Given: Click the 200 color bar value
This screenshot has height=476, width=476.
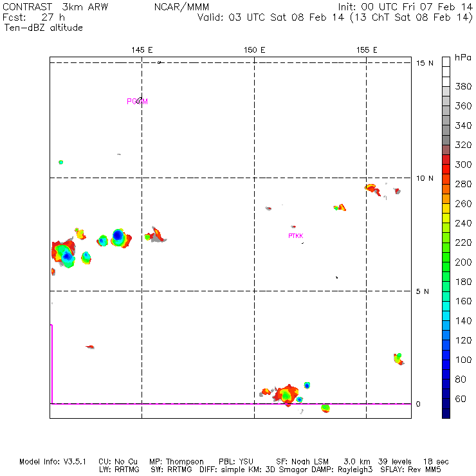Looking at the screenshot, I should [463, 262].
